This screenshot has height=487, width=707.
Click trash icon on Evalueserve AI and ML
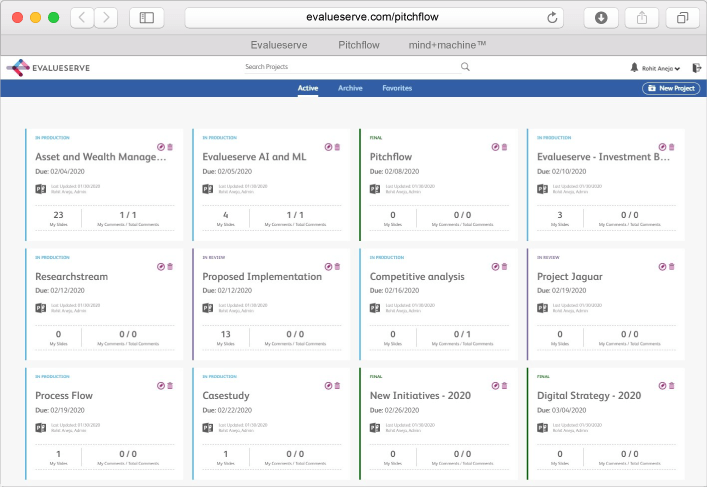(x=337, y=147)
